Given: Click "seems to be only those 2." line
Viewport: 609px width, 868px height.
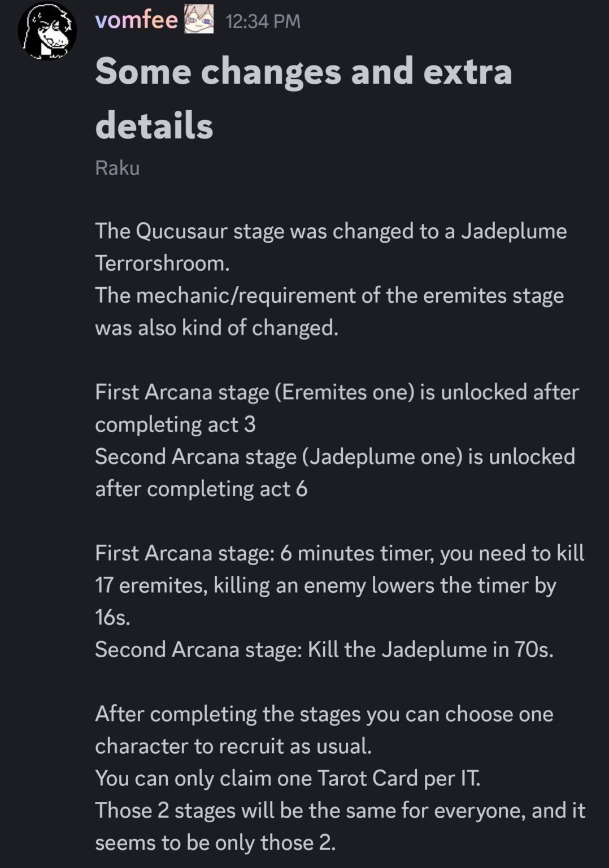Looking at the screenshot, I should (215, 843).
